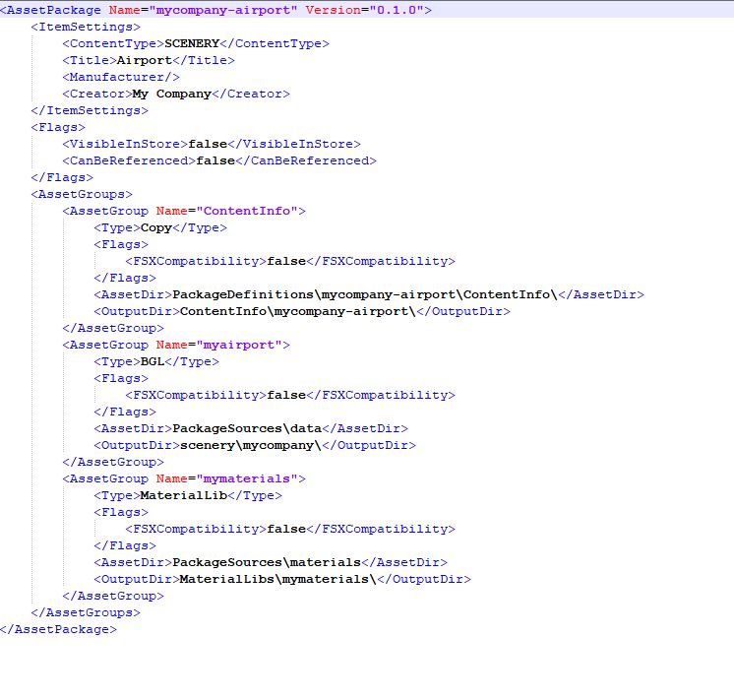The width and height of the screenshot is (734, 700).
Task: Click the closing AssetPackage tag
Action: coord(58,629)
